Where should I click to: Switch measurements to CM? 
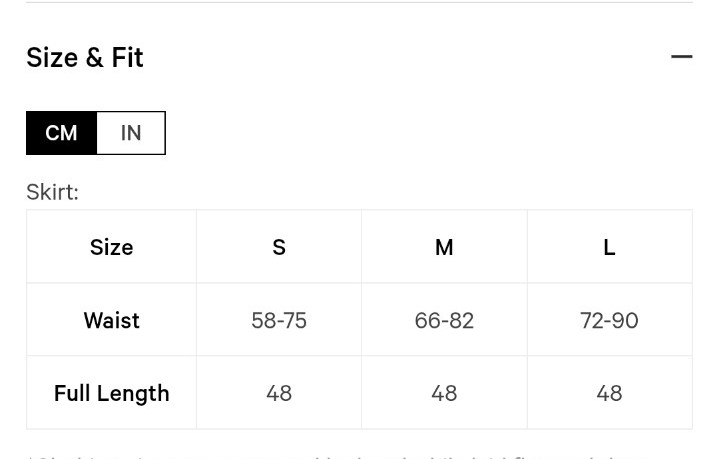tap(61, 133)
